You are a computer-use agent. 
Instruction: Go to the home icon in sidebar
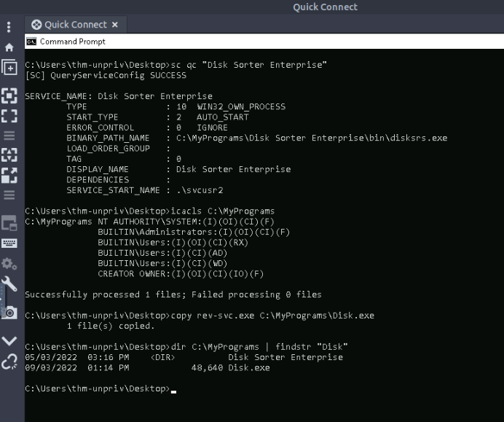pos(9,47)
